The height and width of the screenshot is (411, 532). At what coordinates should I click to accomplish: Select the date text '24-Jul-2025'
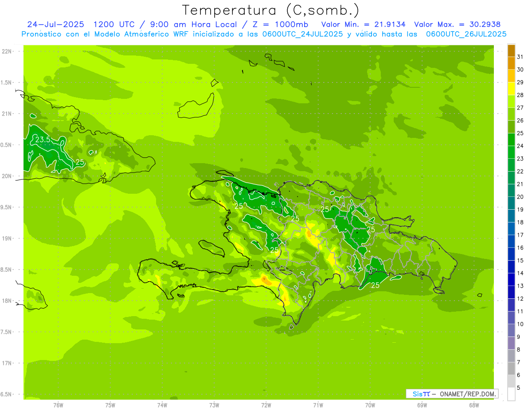pyautogui.click(x=56, y=24)
